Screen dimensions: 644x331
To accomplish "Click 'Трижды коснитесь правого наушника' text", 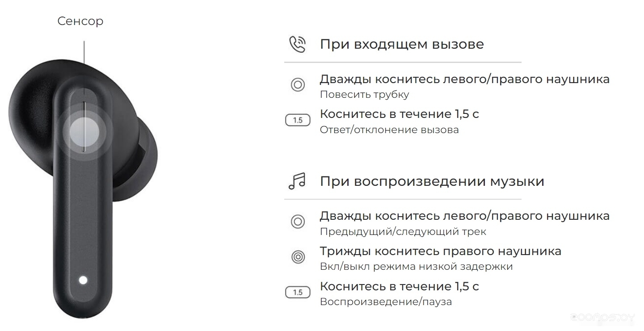I will pos(441,251).
